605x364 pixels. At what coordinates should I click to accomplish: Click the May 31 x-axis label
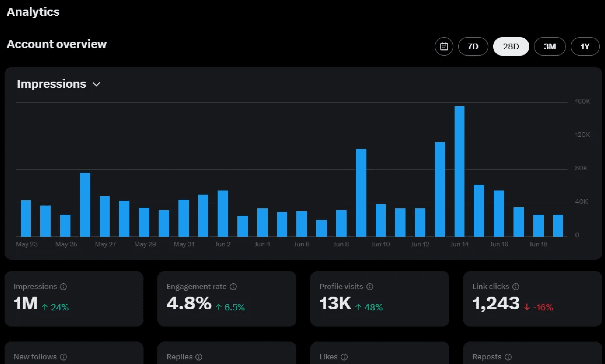tap(184, 244)
